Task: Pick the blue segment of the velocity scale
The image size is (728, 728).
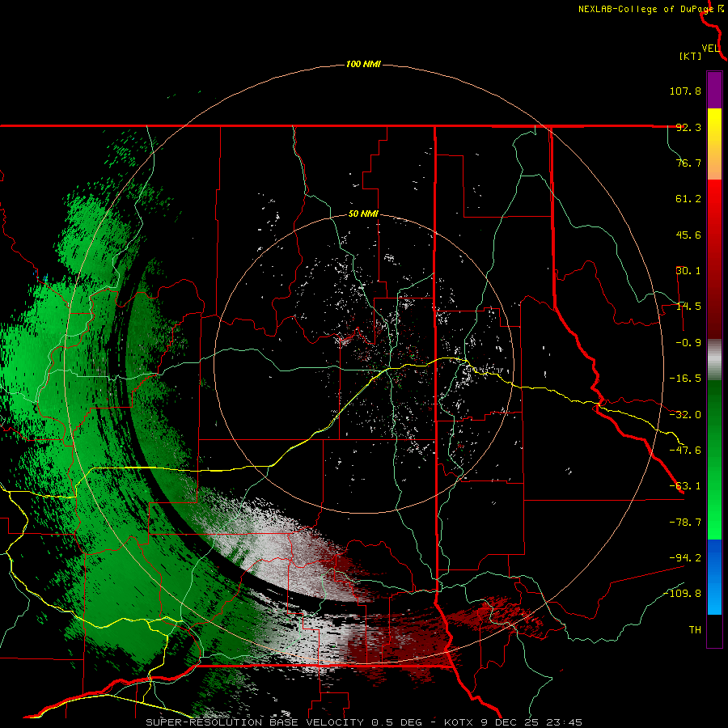Action: click(714, 577)
